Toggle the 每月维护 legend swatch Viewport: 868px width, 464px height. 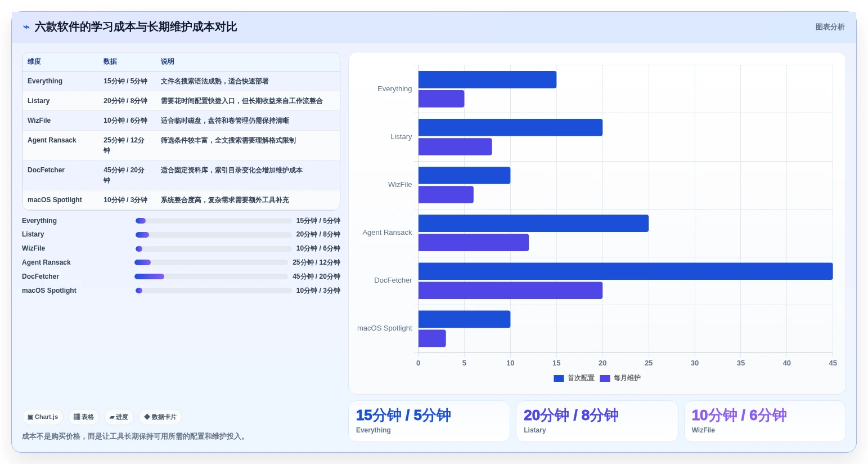[605, 378]
